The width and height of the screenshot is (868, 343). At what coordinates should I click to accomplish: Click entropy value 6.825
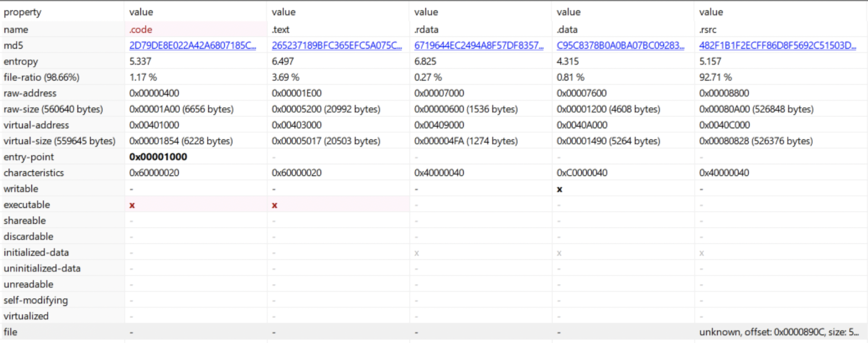pyautogui.click(x=425, y=61)
